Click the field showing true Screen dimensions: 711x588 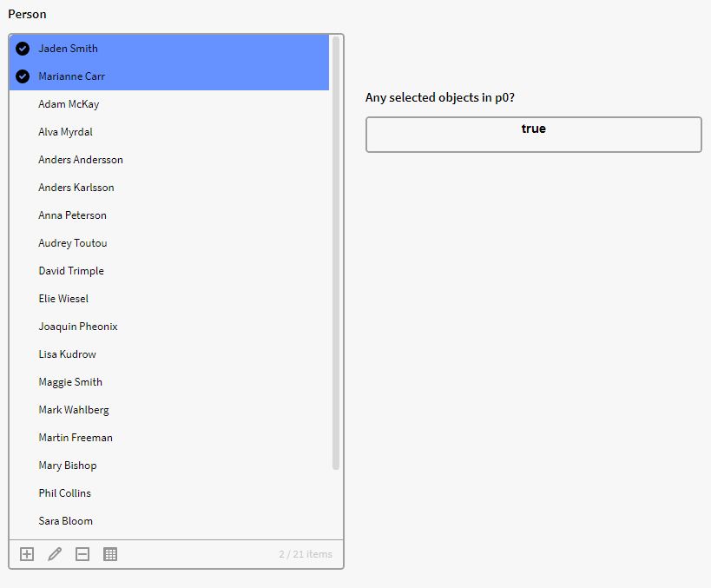(x=533, y=135)
